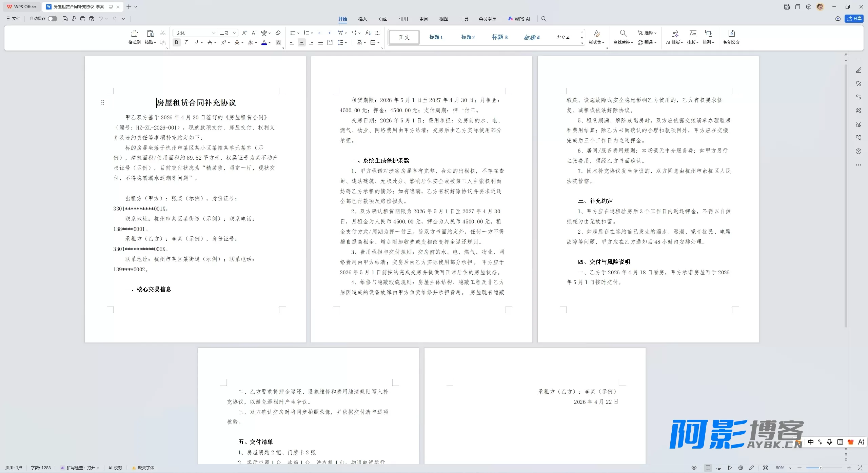This screenshot has width=868, height=473.
Task: Click the 分享 (Share) button
Action: 854,19
